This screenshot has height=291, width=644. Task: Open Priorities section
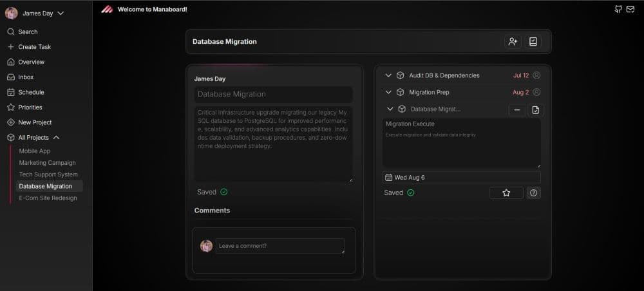[x=30, y=107]
